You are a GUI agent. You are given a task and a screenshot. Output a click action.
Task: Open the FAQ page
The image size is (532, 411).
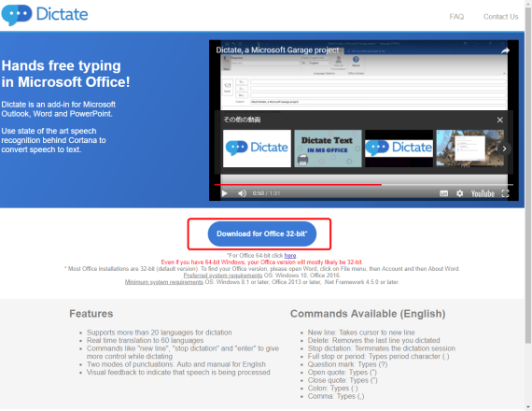[x=456, y=17]
